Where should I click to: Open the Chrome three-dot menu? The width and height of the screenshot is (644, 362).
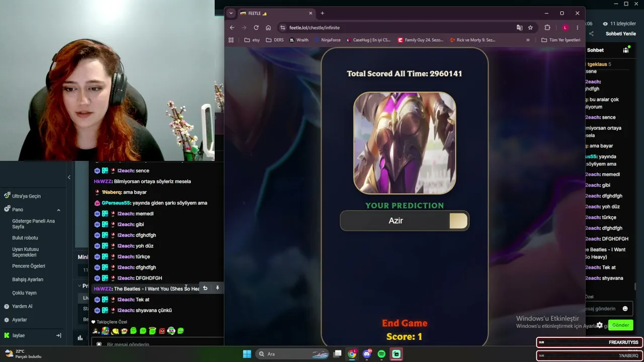pyautogui.click(x=577, y=28)
